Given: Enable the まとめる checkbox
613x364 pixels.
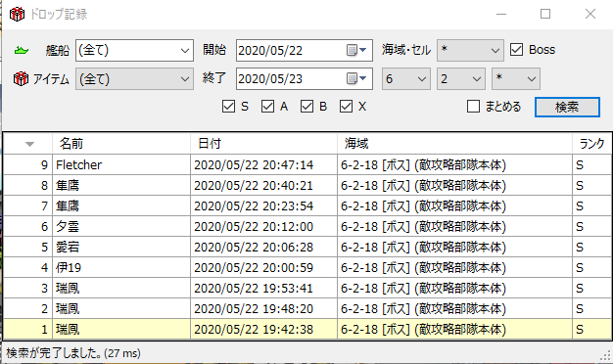Looking at the screenshot, I should click(473, 107).
